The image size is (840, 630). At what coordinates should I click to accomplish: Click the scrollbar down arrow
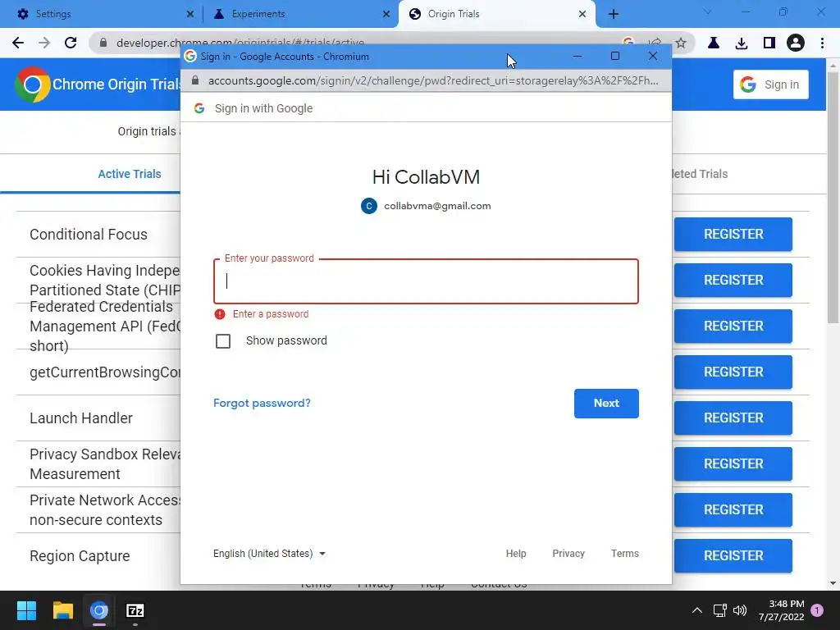tap(833, 583)
